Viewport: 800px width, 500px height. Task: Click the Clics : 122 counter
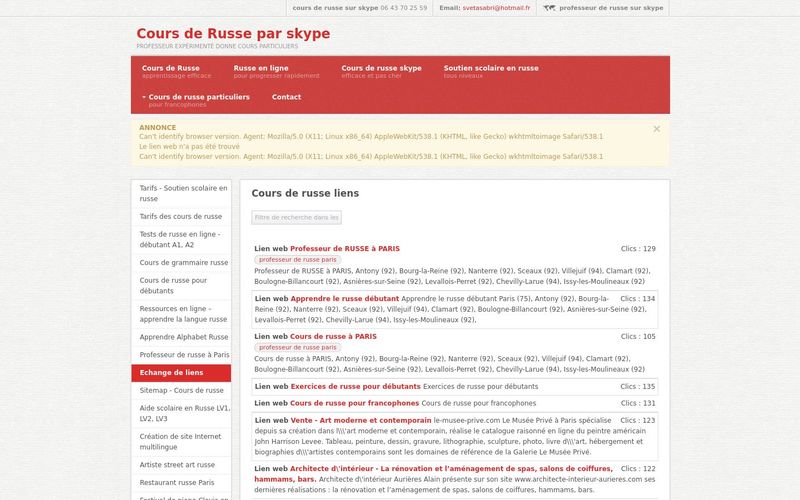(x=638, y=469)
